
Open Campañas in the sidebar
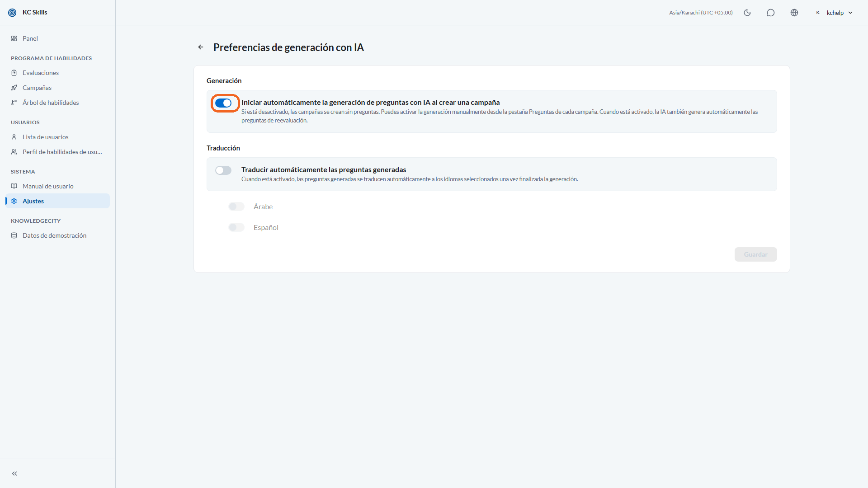click(57, 88)
